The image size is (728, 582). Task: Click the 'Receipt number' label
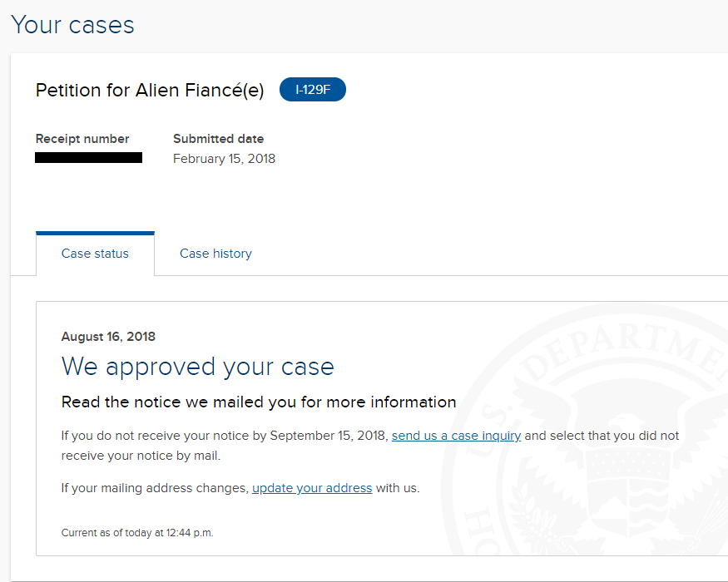point(82,139)
